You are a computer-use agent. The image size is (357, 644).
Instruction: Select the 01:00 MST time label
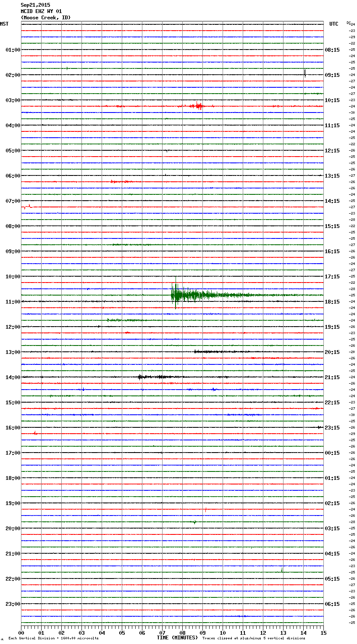click(13, 50)
